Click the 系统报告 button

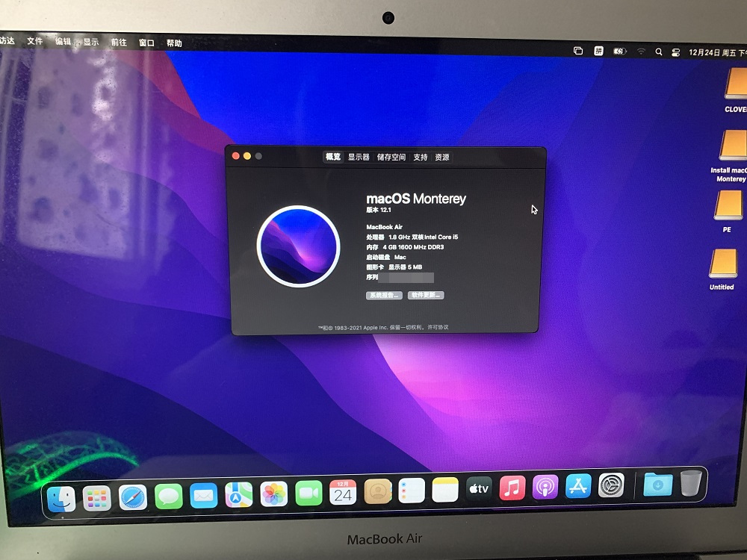pos(384,295)
